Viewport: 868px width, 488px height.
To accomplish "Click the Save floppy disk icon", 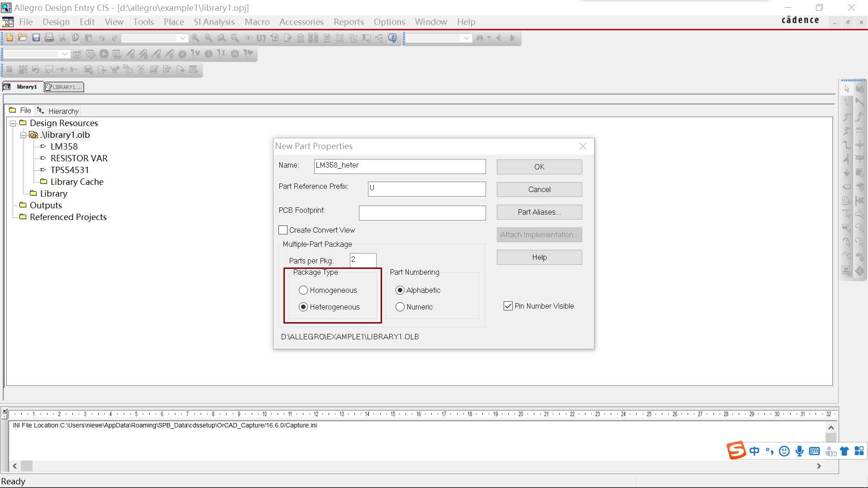I will pyautogui.click(x=36, y=38).
